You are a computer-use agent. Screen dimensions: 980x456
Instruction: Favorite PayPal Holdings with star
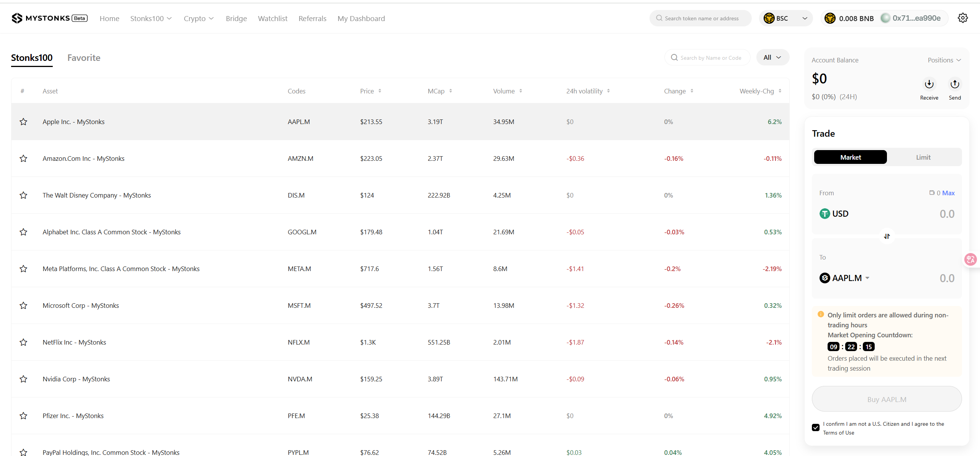pos(23,452)
